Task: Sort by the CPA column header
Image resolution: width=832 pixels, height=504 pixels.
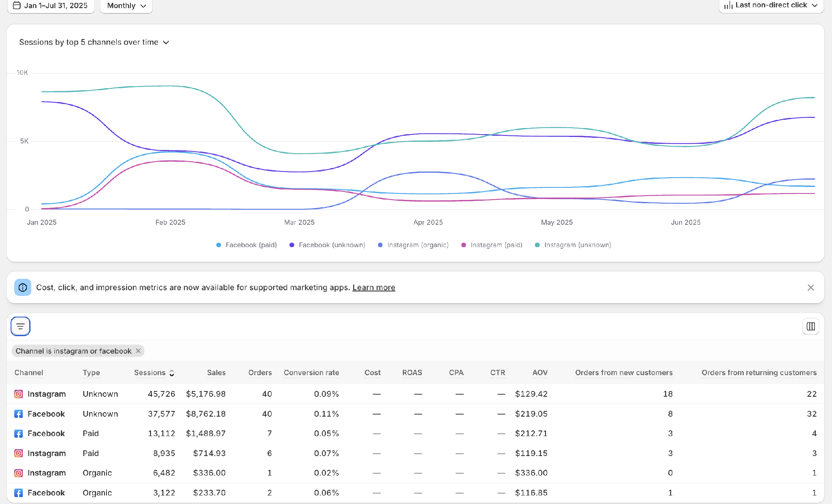Action: tap(456, 373)
